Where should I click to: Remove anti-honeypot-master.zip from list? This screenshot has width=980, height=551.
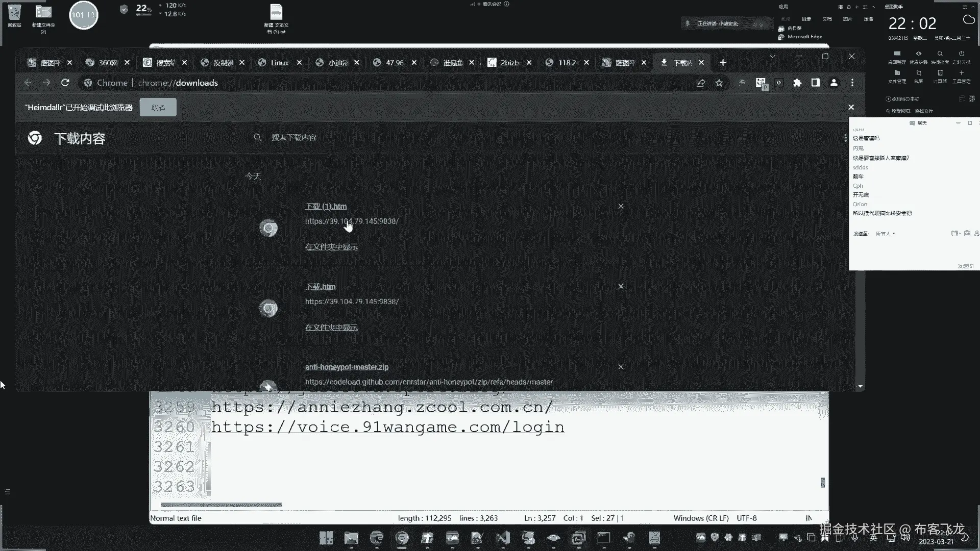point(621,367)
